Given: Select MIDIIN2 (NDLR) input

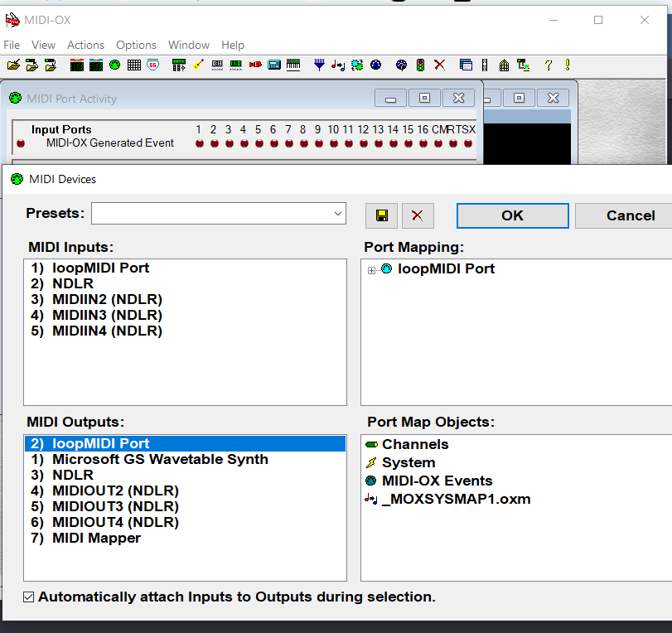Looking at the screenshot, I should click(x=185, y=300).
